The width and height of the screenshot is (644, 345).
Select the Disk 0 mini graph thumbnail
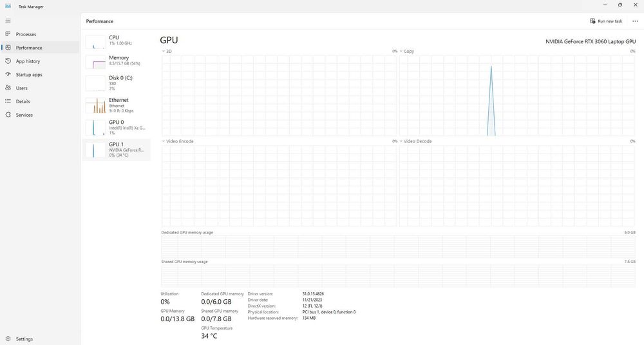click(96, 83)
